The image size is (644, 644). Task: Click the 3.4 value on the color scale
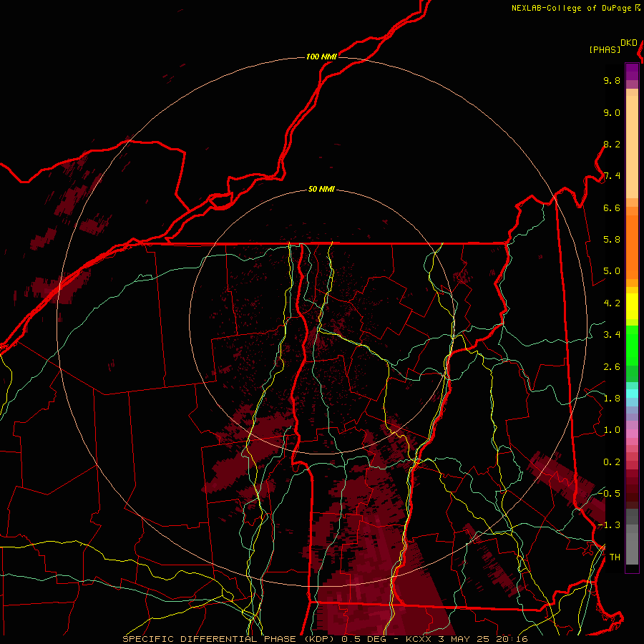point(612,335)
